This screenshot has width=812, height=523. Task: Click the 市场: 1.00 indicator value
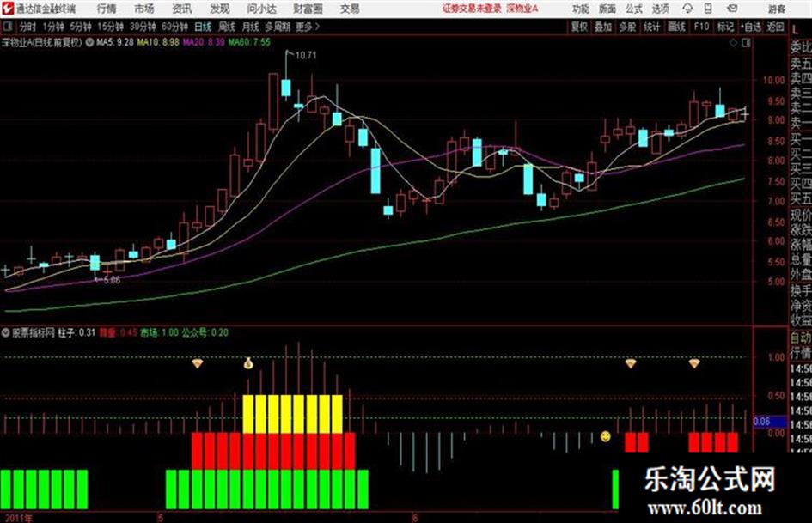(159, 333)
